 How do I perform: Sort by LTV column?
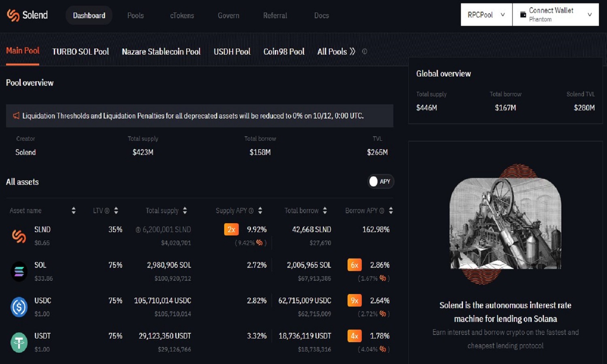(116, 211)
